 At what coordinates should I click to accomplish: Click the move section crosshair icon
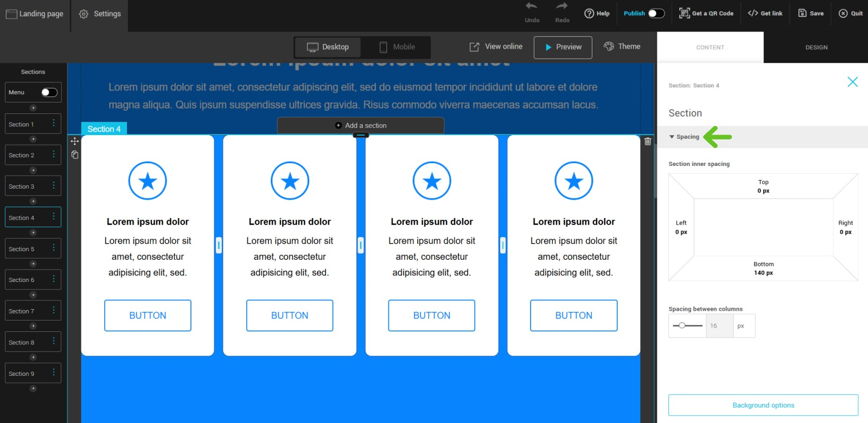pos(75,142)
